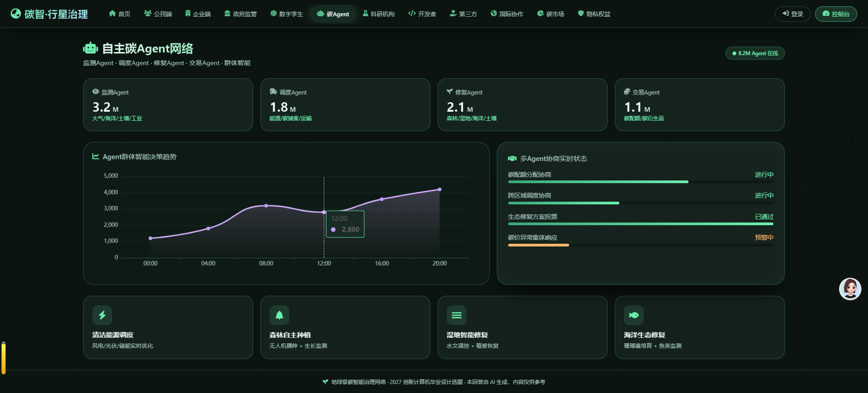Click the 8.2M Agent 在线 status badge

tap(755, 53)
